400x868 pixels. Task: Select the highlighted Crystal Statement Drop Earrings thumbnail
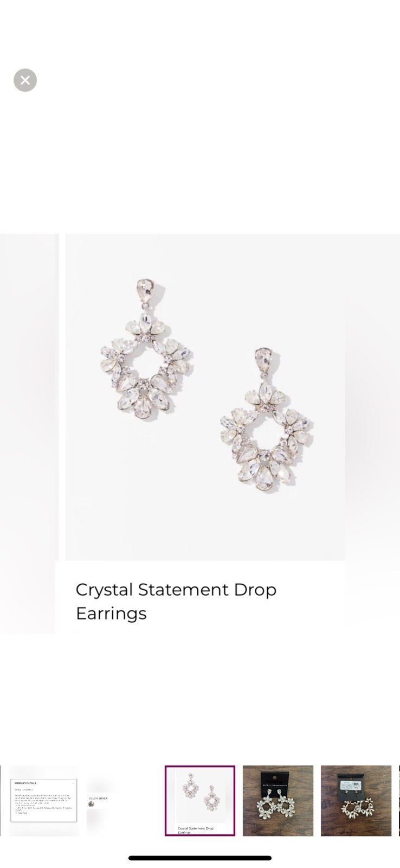pyautogui.click(x=200, y=800)
